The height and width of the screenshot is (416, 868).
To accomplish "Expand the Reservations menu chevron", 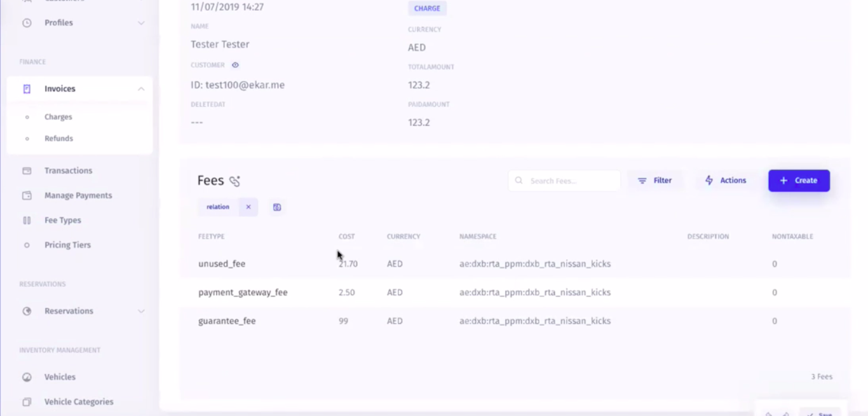I will click(141, 311).
